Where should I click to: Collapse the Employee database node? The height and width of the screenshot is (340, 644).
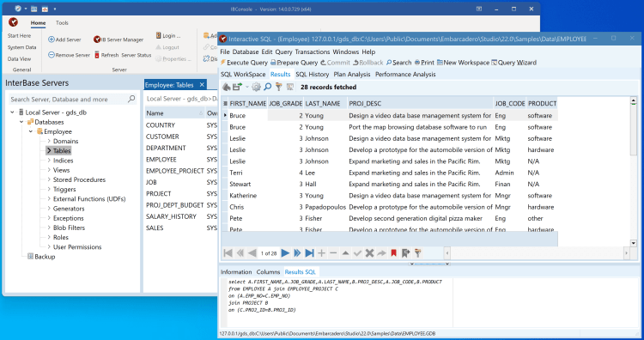pyautogui.click(x=31, y=132)
